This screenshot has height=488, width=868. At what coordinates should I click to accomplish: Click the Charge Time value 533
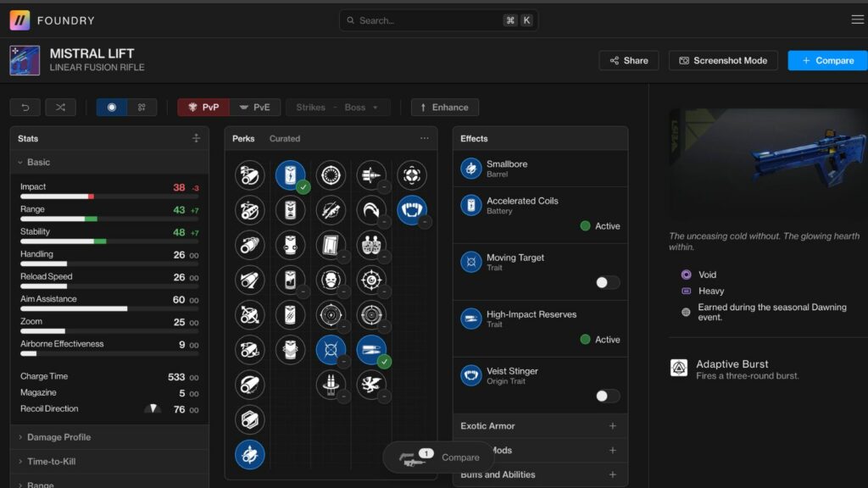176,377
